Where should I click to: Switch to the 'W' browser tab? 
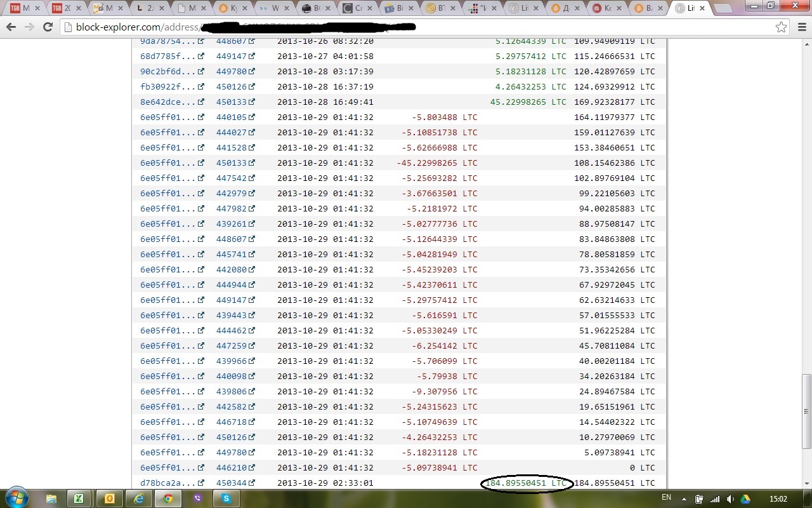click(274, 8)
